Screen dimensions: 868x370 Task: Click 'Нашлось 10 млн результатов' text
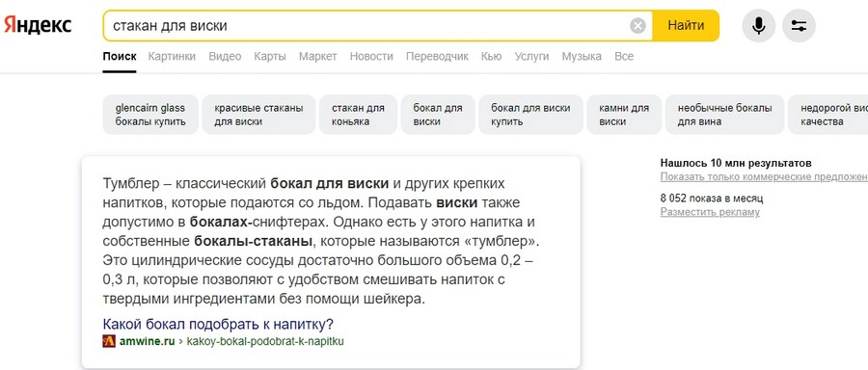tap(736, 163)
